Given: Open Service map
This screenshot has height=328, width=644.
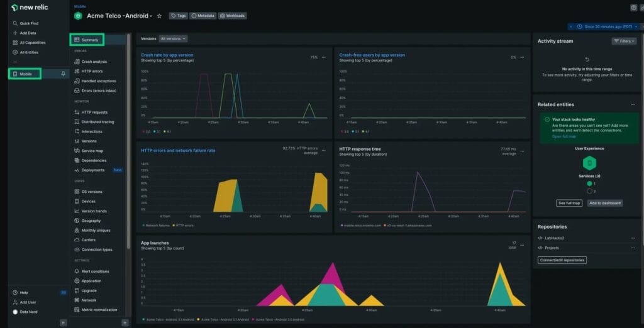Looking at the screenshot, I should point(89,151).
